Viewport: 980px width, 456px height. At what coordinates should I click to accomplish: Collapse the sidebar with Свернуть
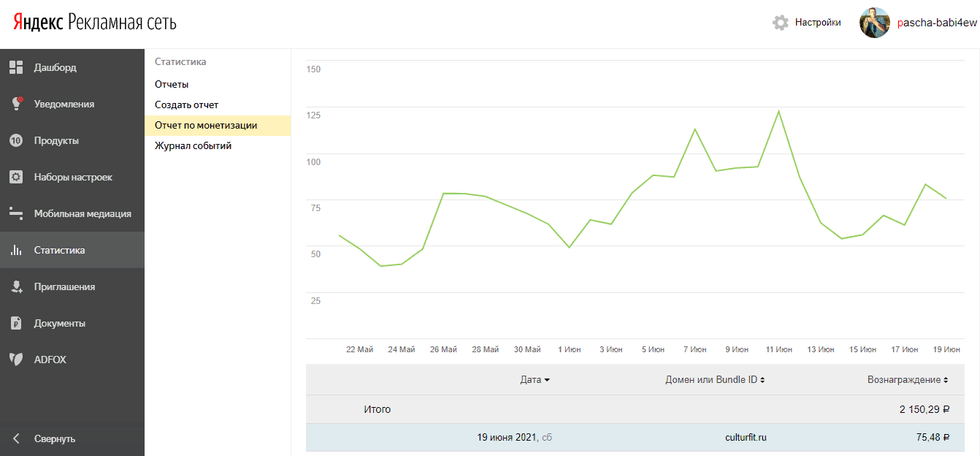click(x=54, y=439)
